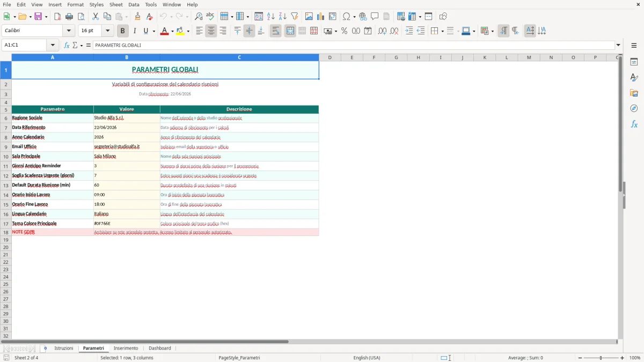The width and height of the screenshot is (644, 362).
Task: Toggle the AutoFilter
Action: pos(295,17)
